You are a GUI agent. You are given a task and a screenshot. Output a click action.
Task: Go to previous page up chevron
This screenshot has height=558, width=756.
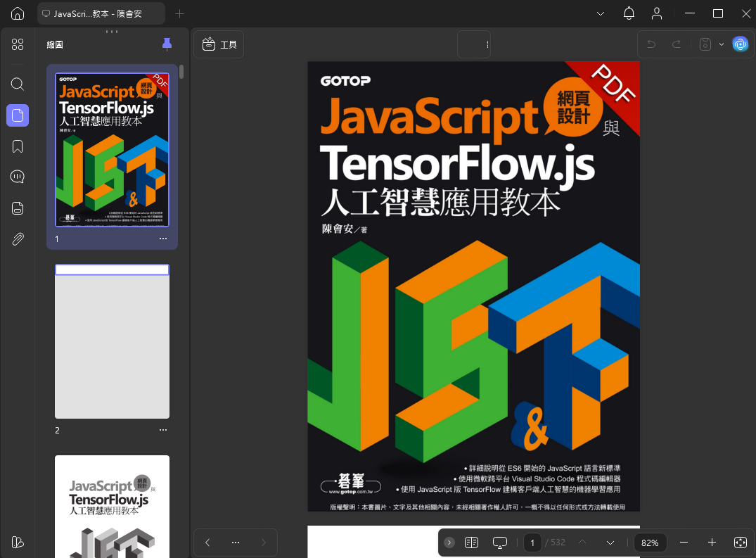pos(582,543)
